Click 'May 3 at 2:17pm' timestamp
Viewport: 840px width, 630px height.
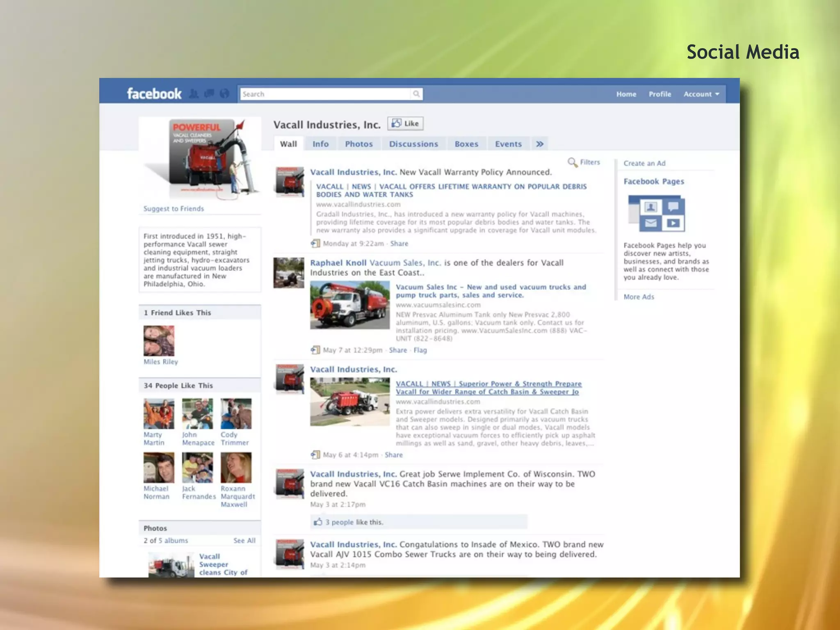(338, 504)
